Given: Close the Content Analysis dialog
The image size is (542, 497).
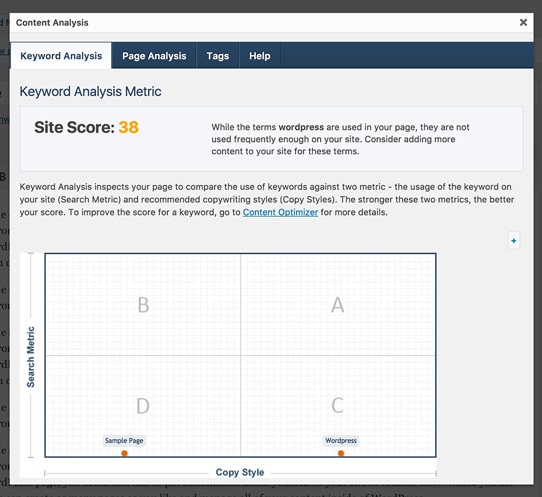Looking at the screenshot, I should pyautogui.click(x=523, y=22).
